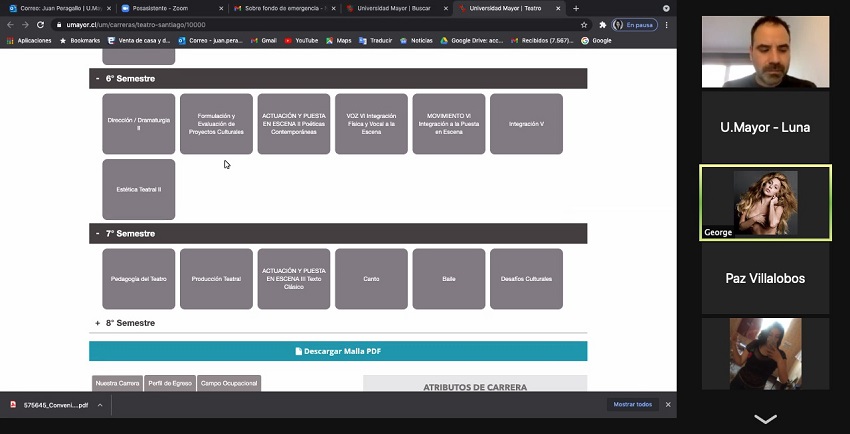Select the Perfil de Egreso tab
850x434 pixels.
point(169,383)
